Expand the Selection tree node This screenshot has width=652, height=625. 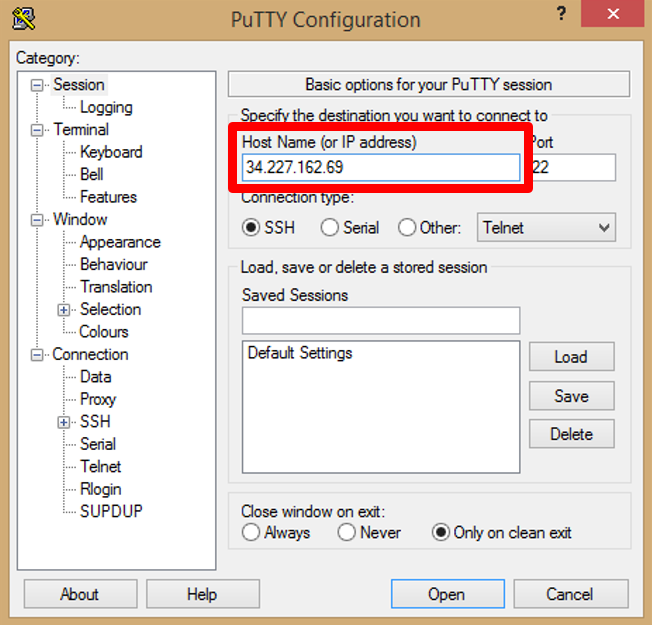[x=65, y=310]
